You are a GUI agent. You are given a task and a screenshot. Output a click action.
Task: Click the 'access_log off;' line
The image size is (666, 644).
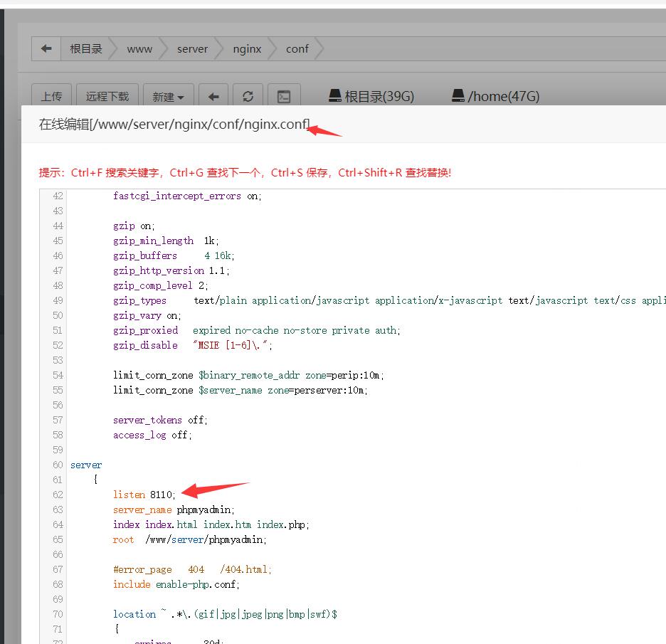click(x=152, y=435)
